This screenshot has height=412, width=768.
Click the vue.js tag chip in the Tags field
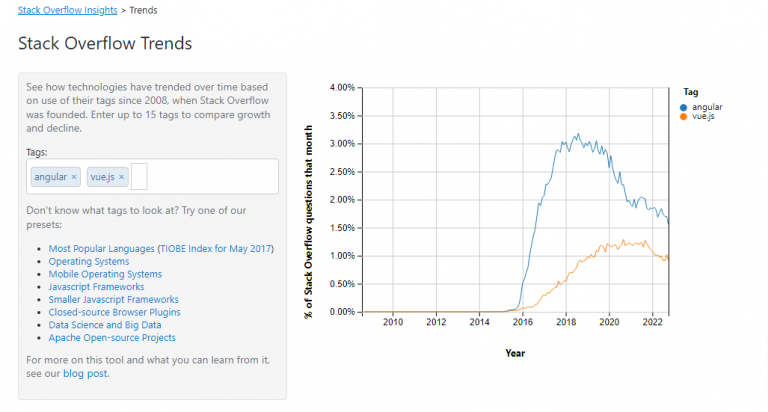[103, 177]
